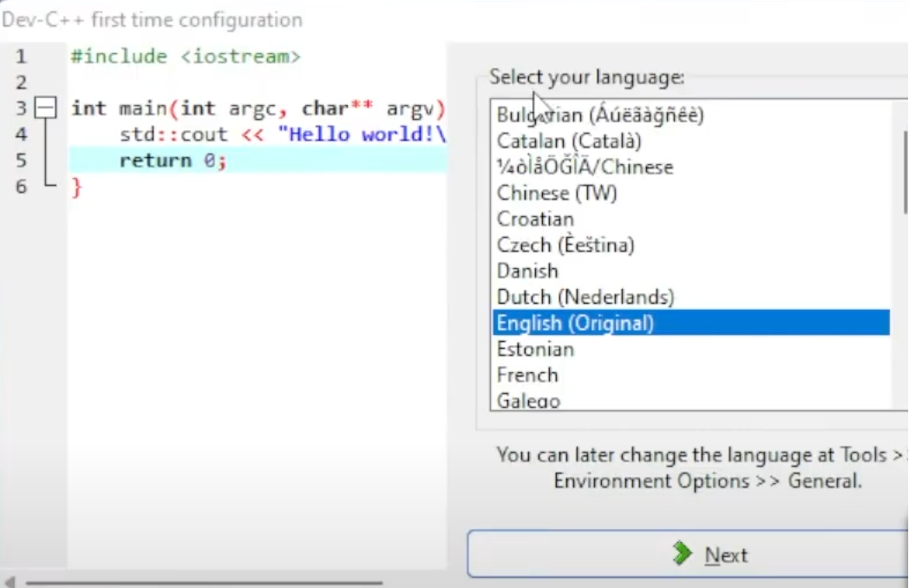Screen dimensions: 909x588
Task: Select Bulgarian from the language list
Action: click(599, 115)
